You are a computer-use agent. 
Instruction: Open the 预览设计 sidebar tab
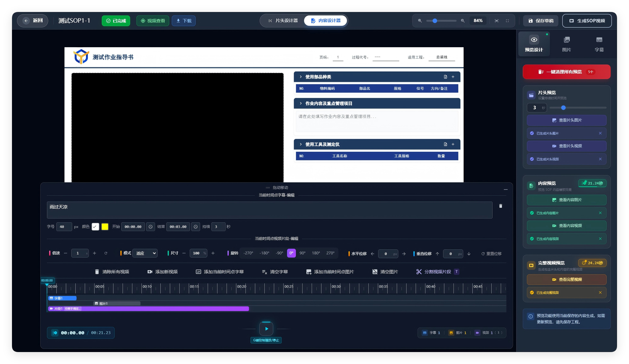pyautogui.click(x=534, y=44)
